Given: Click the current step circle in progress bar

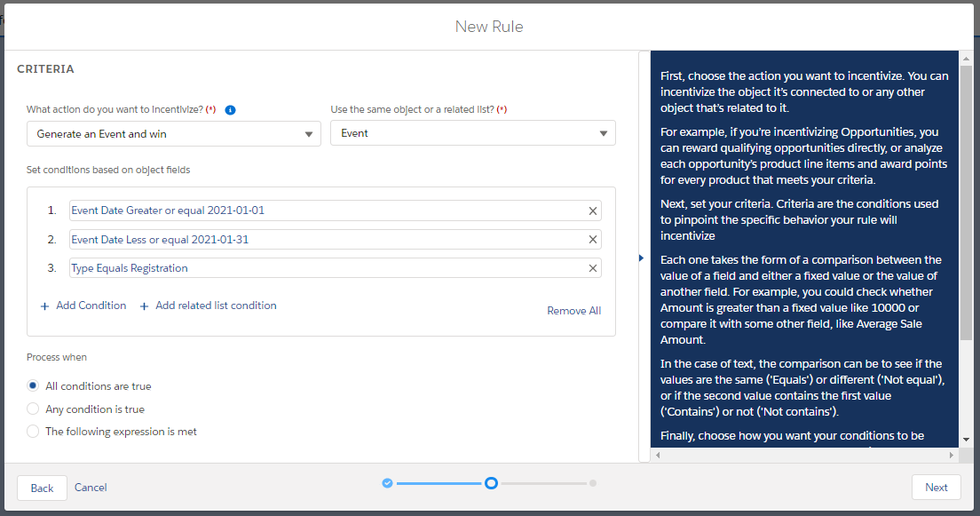Looking at the screenshot, I should [491, 483].
